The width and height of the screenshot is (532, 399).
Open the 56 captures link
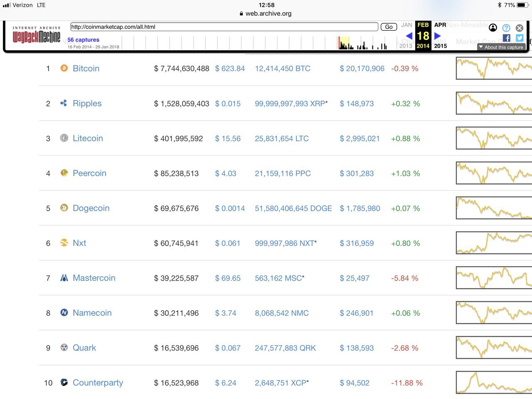point(84,40)
